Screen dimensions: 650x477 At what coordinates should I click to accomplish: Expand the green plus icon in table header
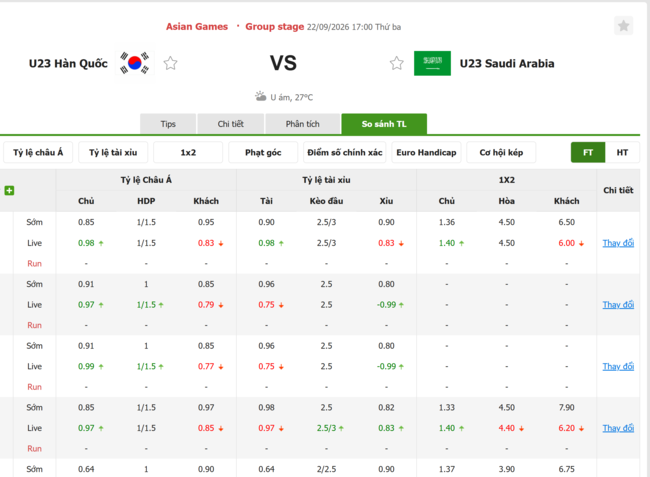point(9,191)
